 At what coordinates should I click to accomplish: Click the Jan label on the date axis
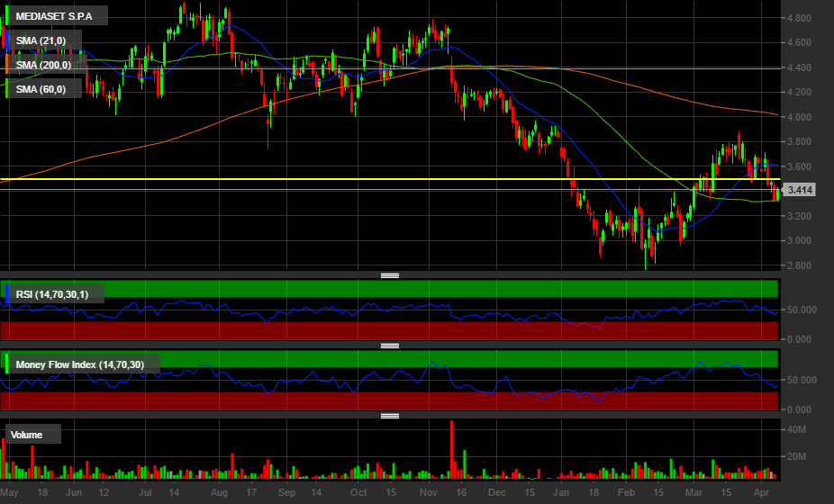561,492
